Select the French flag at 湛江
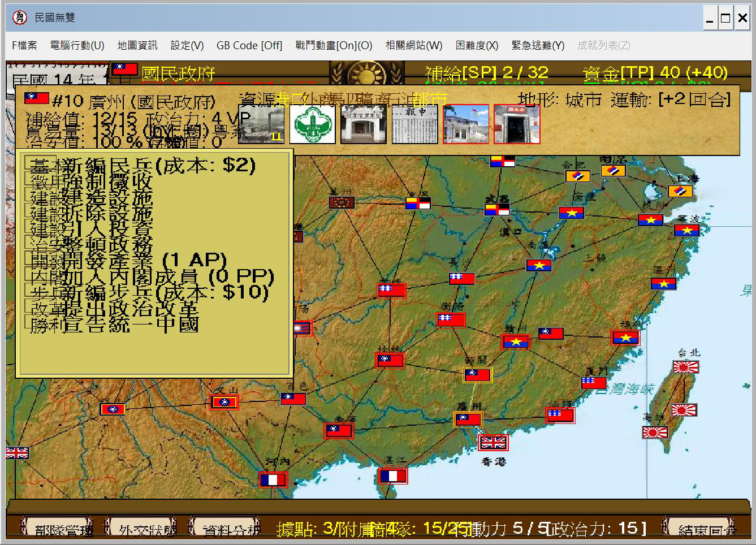Viewport: 756px width, 545px height. click(392, 477)
